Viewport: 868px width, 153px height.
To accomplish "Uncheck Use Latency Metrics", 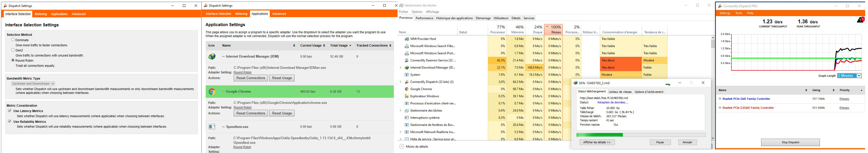I will coord(10,111).
